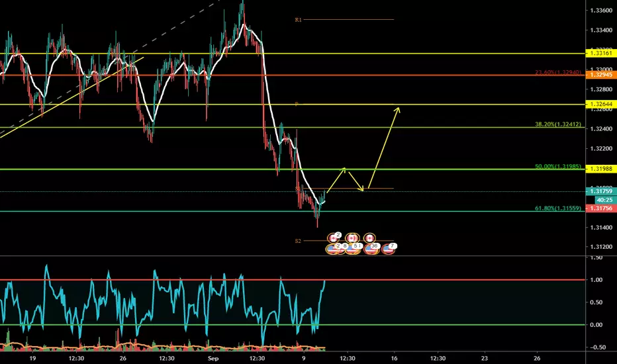617x364 pixels.
Task: Select the orange 1.32945 price label
Action: click(601, 74)
